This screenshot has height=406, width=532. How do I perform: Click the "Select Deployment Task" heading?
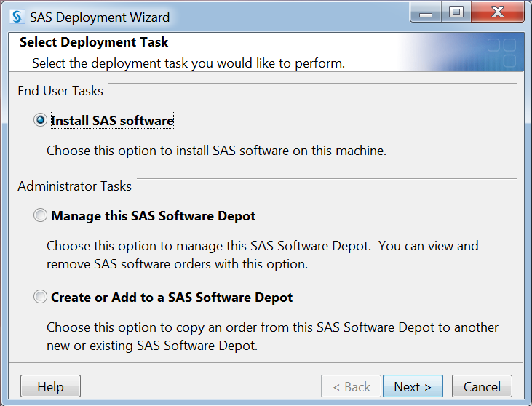(x=94, y=42)
